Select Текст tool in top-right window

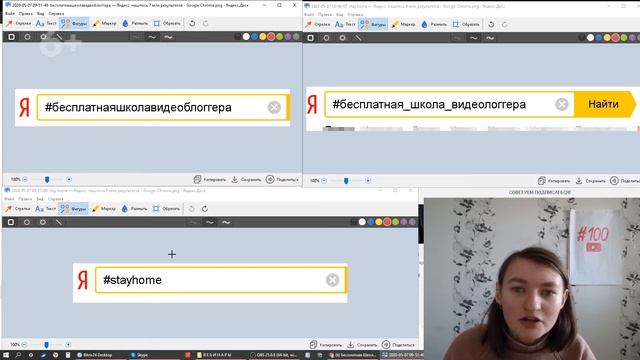pos(345,24)
